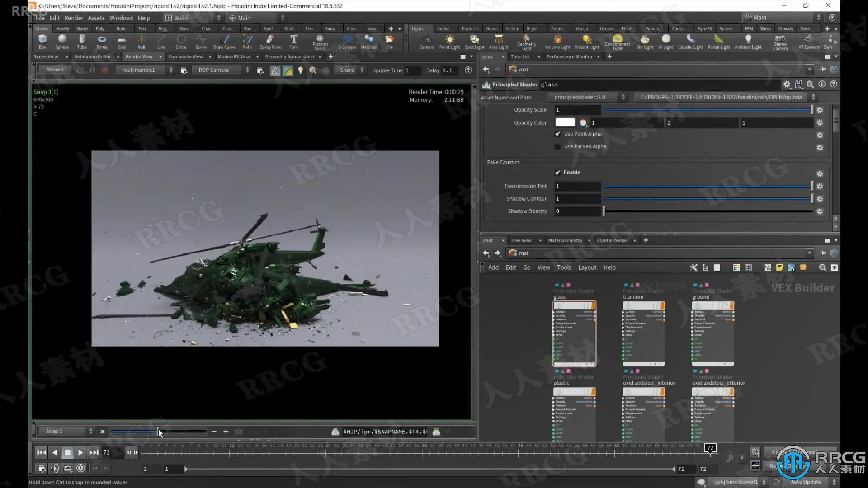
Task: Disable the Use Point Alpha checkbox
Action: click(557, 134)
